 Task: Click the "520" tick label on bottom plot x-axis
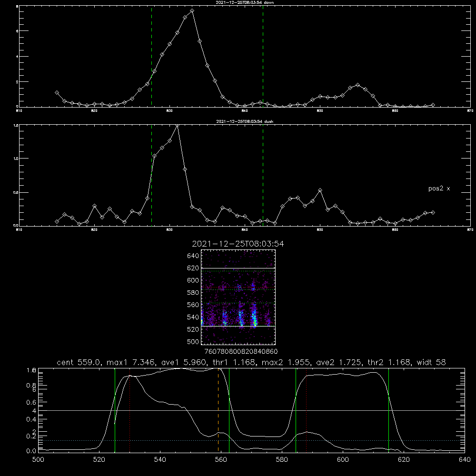tap(99, 460)
